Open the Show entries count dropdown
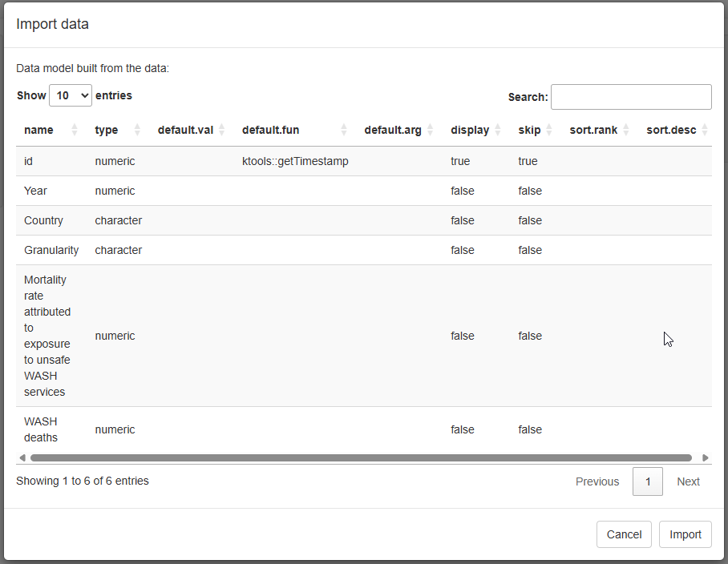 (x=71, y=95)
